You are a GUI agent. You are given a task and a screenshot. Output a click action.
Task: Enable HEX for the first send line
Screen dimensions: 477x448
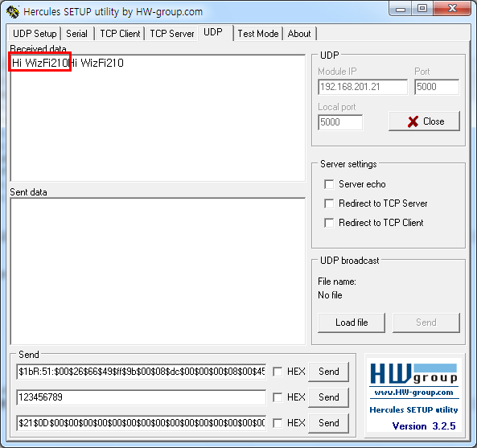[278, 372]
